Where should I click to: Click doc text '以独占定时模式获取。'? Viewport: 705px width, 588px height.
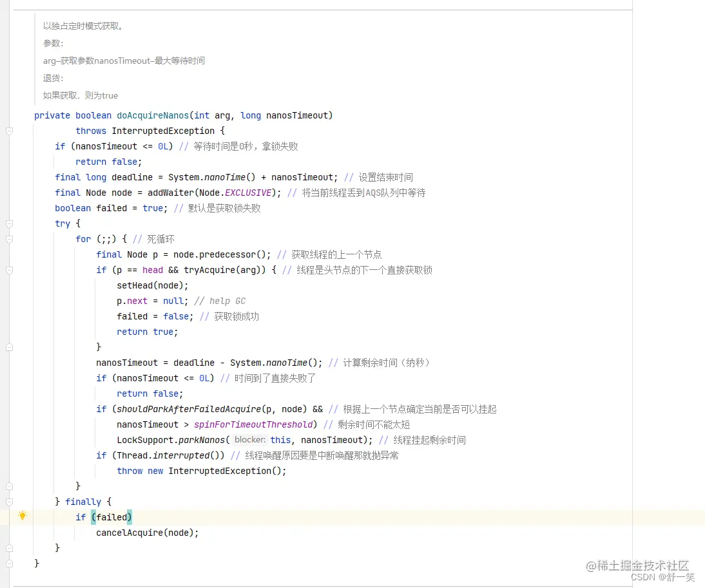pos(82,26)
